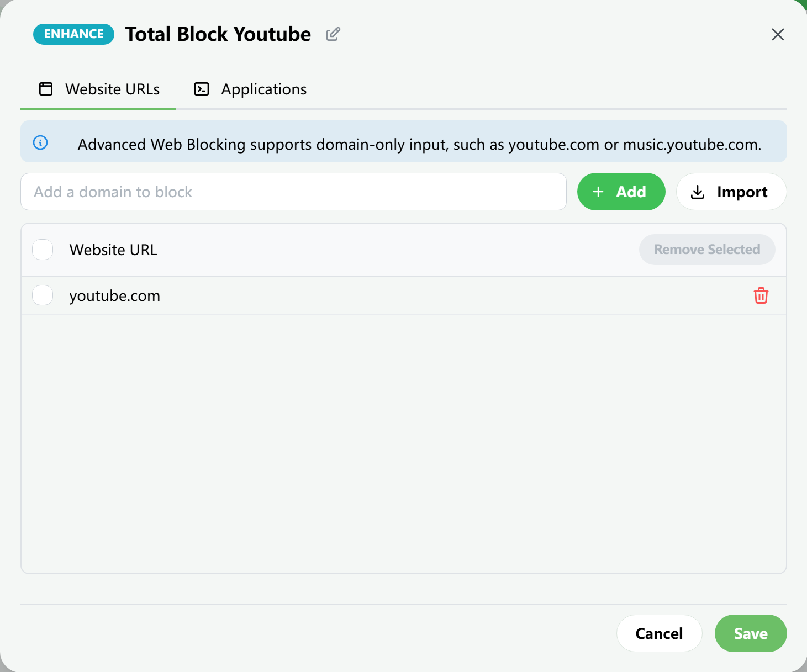Click the Website URL column header text
The width and height of the screenshot is (807, 672).
click(113, 250)
